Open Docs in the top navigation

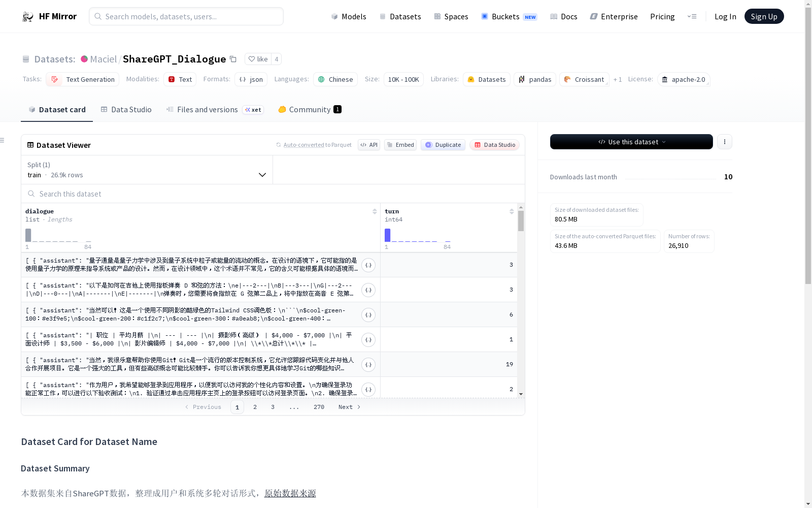(x=563, y=16)
